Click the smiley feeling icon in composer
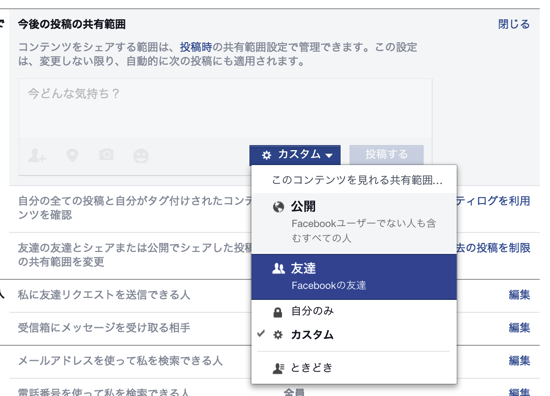 (141, 156)
